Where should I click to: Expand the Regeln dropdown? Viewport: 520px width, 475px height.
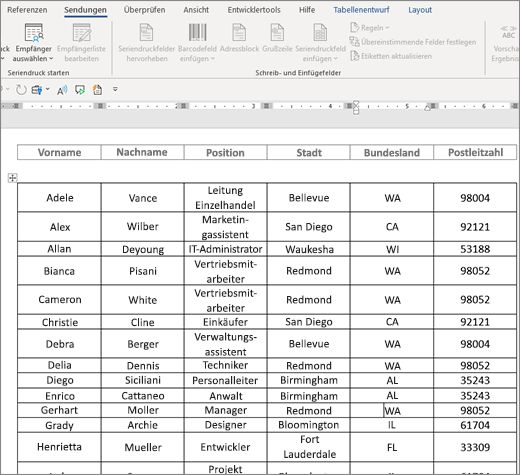click(x=370, y=28)
